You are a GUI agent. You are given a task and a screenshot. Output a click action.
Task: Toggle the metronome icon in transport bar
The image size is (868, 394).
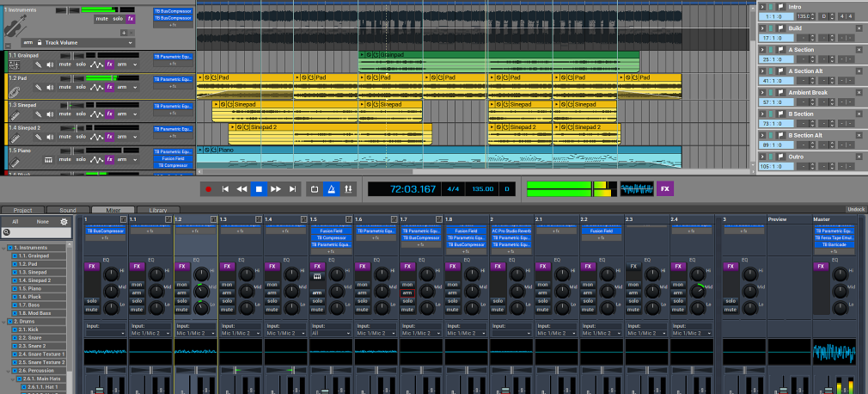pos(331,188)
